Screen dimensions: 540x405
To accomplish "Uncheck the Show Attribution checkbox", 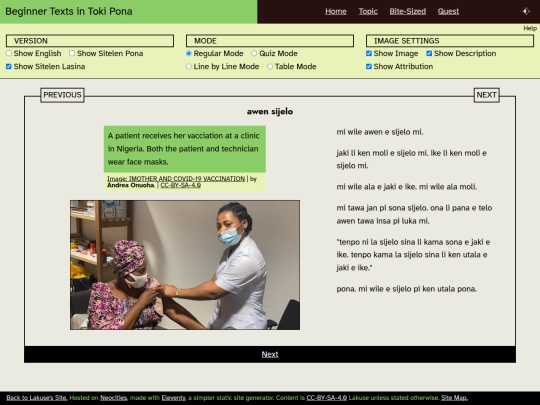I will (x=369, y=66).
